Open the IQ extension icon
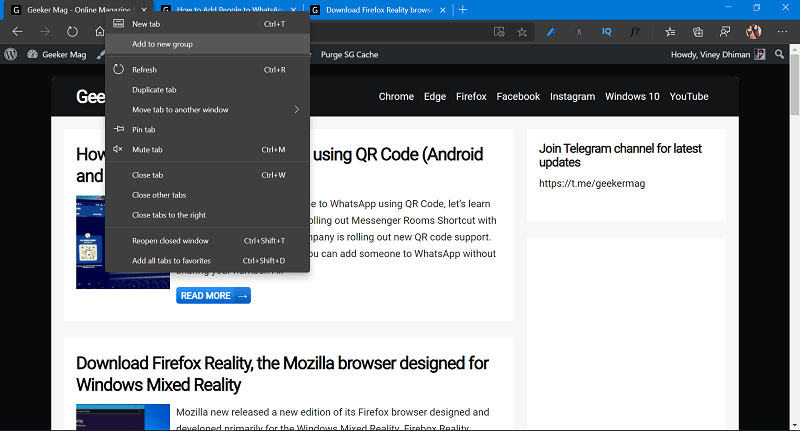Screen dimensions: 800x431 click(607, 32)
